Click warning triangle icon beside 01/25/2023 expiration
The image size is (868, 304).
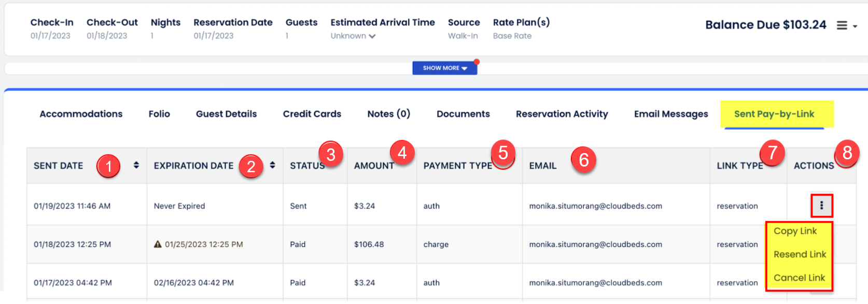tap(158, 244)
